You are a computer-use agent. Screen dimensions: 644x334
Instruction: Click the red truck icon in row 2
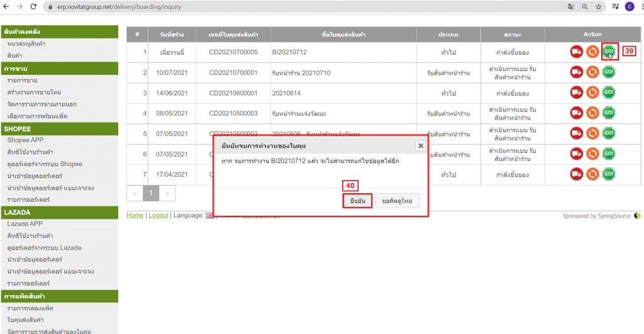click(x=576, y=72)
